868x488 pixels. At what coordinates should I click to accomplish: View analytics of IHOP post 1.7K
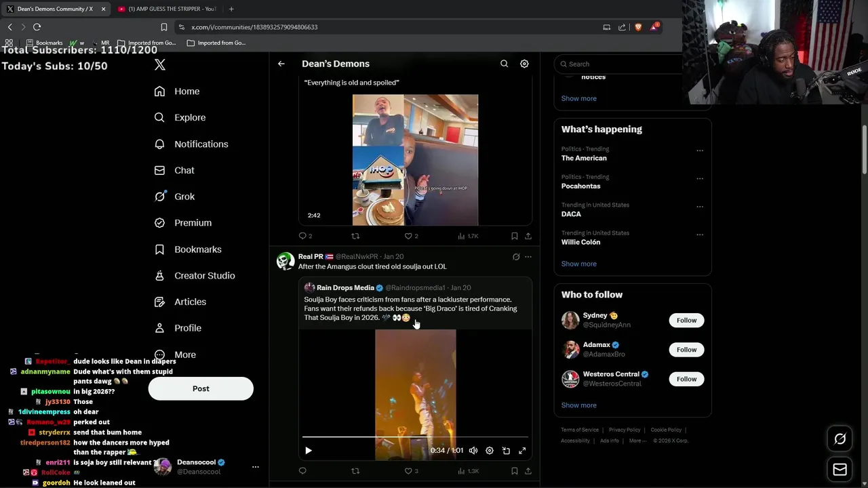(468, 236)
